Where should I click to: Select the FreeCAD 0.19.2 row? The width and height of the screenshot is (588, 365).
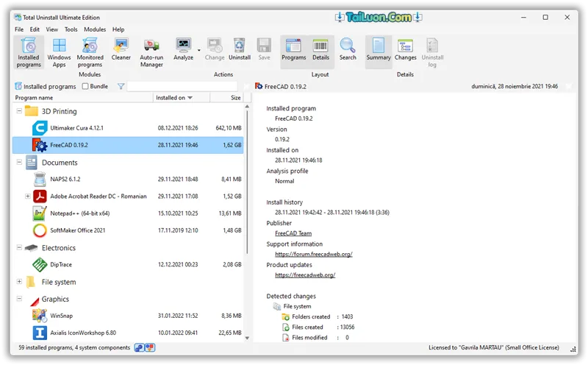pyautogui.click(x=128, y=145)
